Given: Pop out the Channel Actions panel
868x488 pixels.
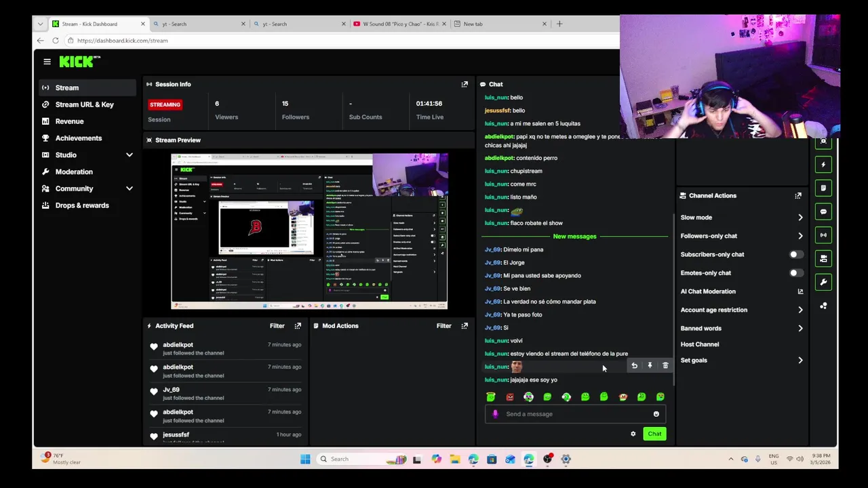Looking at the screenshot, I should (798, 196).
